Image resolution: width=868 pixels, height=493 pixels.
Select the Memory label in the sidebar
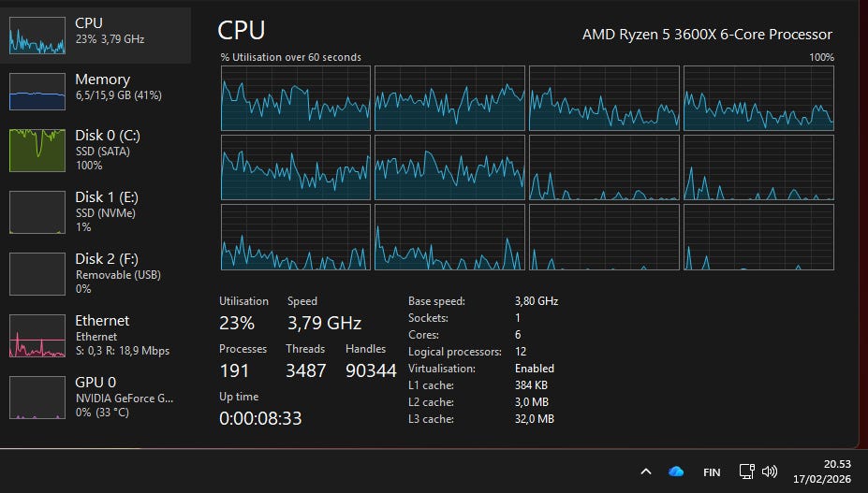click(102, 80)
